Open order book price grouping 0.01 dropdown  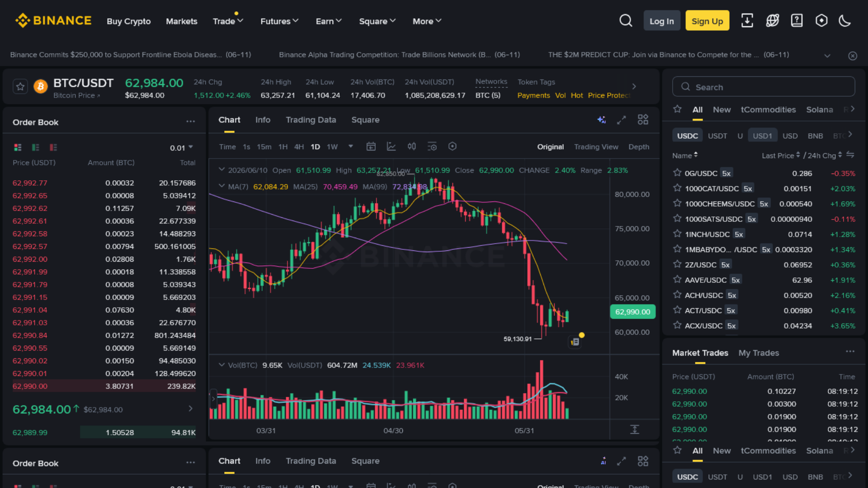tap(182, 148)
